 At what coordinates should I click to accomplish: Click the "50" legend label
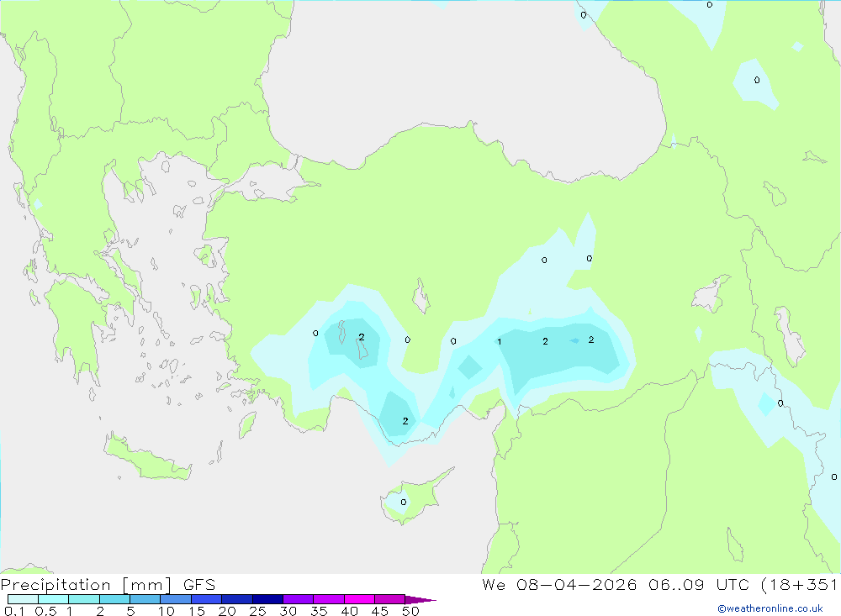click(410, 611)
